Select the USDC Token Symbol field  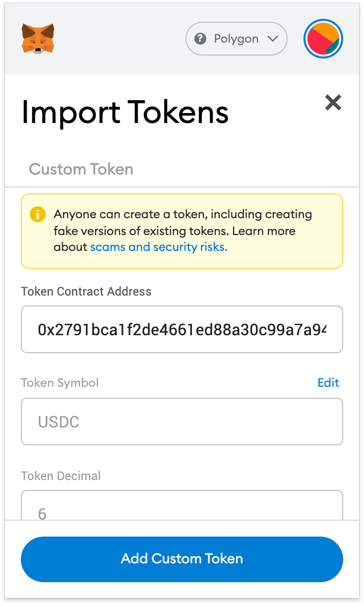(182, 422)
